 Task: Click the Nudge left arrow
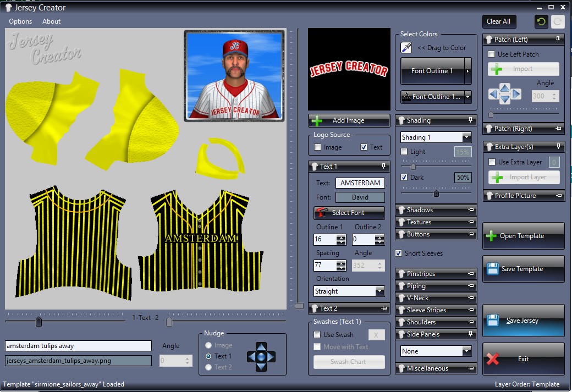click(251, 356)
